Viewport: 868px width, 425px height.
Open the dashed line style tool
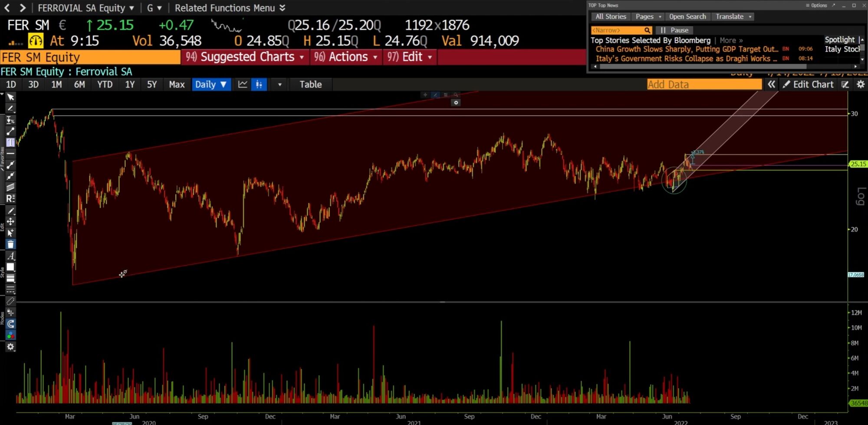(10, 290)
